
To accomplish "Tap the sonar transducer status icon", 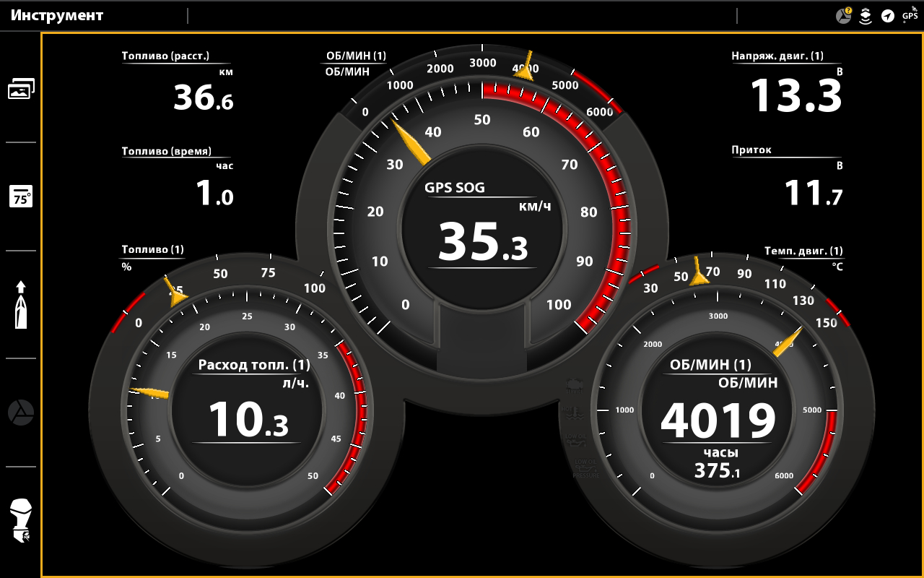I will pos(866,16).
